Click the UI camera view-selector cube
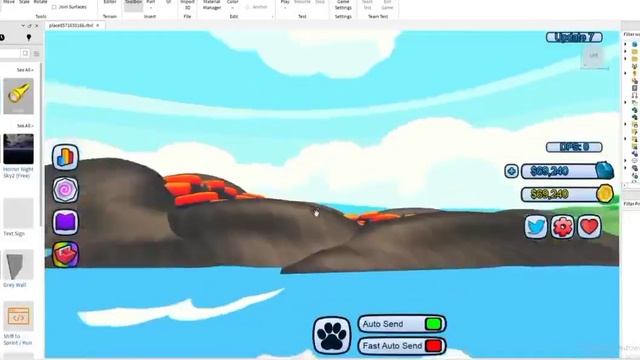Screen dimensions: 640x360 tap(594, 56)
